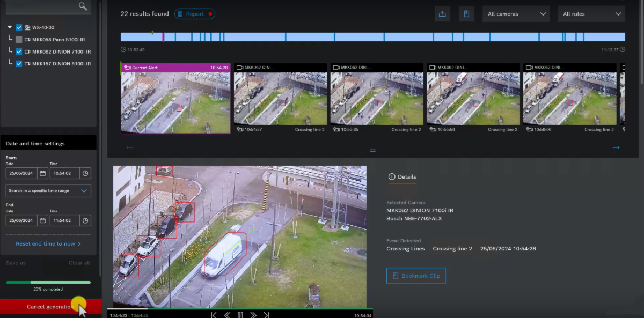Collapse the WS-40-00 tree node
The width and height of the screenshot is (644, 318).
click(x=10, y=27)
